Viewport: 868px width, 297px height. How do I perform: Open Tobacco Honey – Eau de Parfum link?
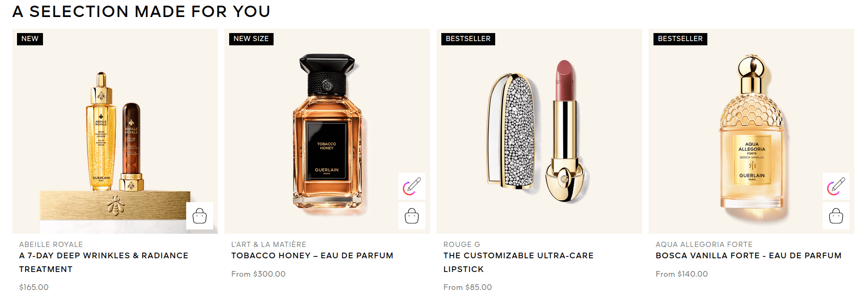(312, 255)
